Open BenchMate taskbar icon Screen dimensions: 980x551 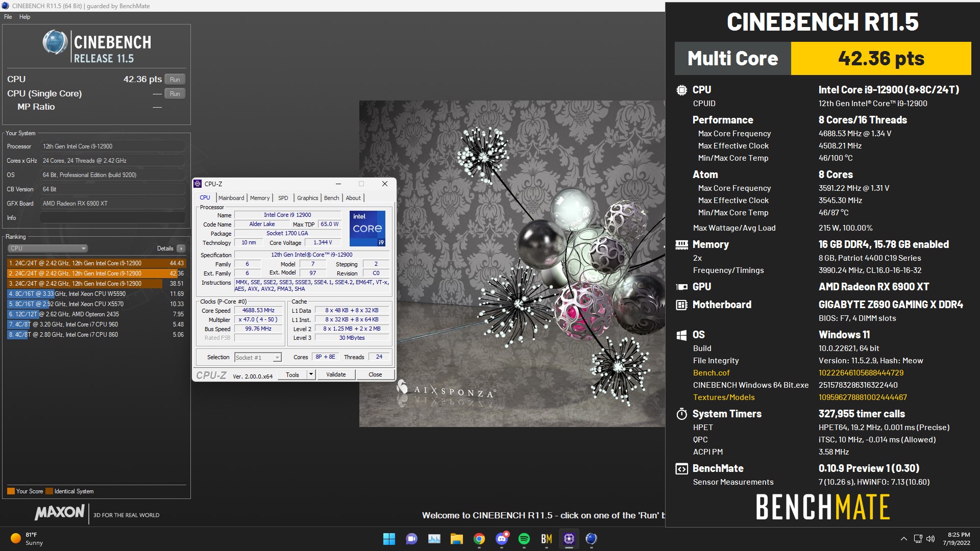(546, 539)
